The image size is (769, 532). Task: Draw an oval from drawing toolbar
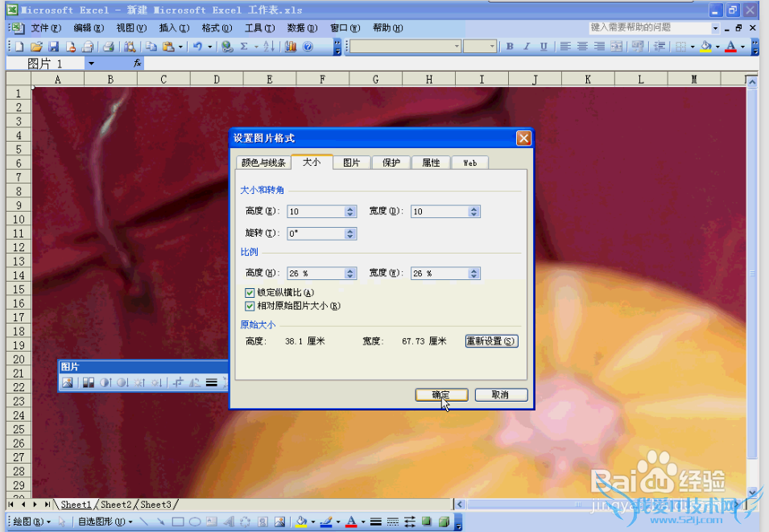[195, 522]
